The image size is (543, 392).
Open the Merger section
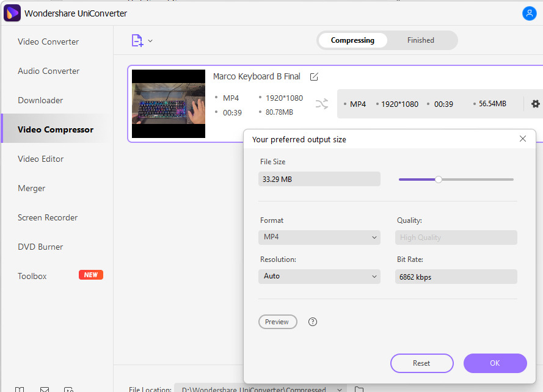click(32, 189)
